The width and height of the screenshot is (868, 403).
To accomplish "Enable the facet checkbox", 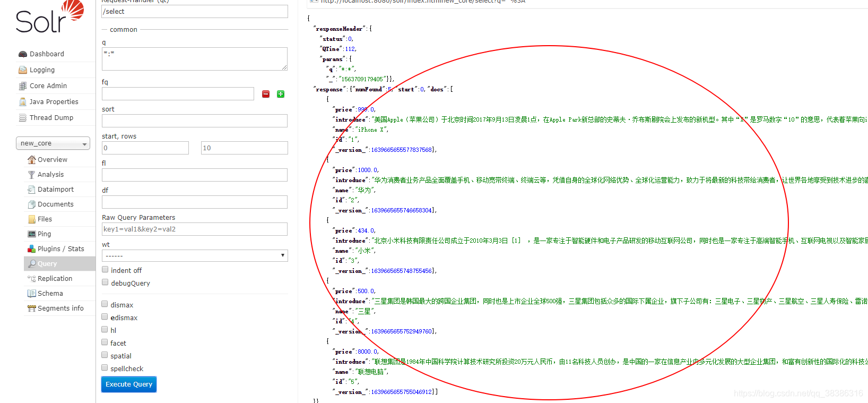I will pyautogui.click(x=105, y=342).
